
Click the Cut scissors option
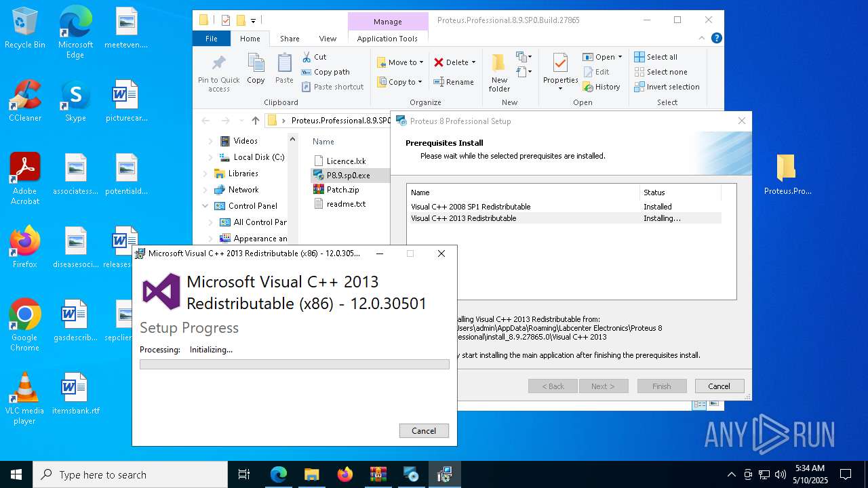[x=314, y=57]
